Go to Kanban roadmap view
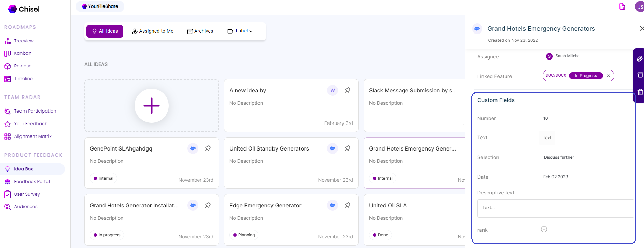The width and height of the screenshot is (644, 248). pyautogui.click(x=23, y=53)
